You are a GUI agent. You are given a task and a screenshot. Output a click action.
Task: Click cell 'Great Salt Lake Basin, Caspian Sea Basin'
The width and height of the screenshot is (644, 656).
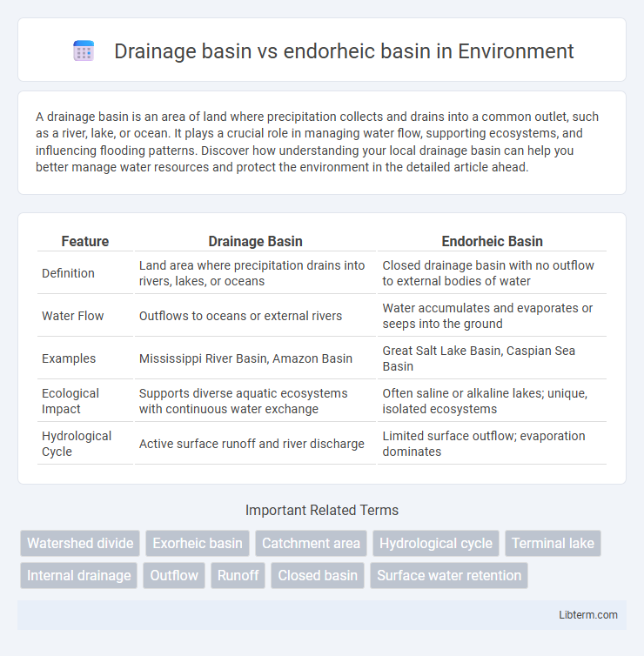point(492,358)
